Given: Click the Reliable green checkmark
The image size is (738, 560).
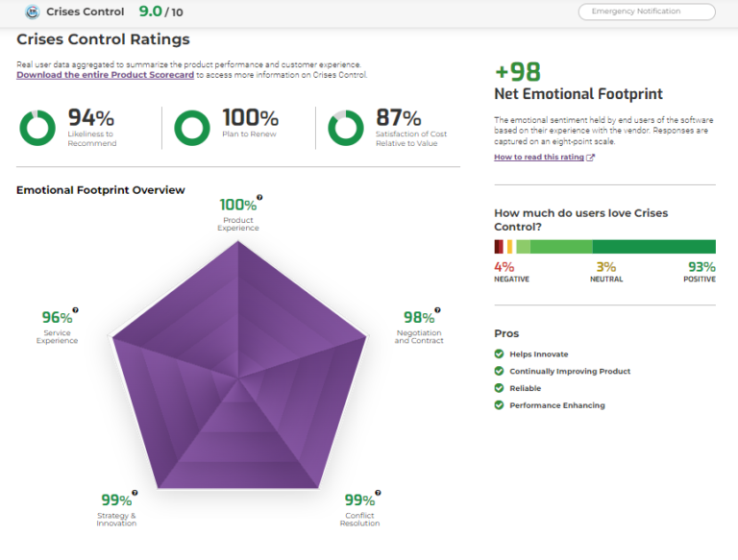Looking at the screenshot, I should [x=499, y=388].
